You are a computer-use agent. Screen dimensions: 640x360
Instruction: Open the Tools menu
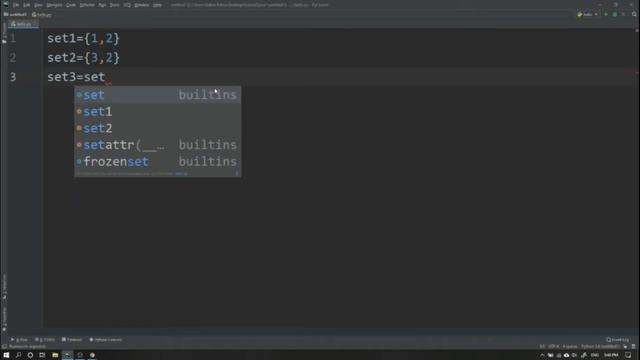(115, 5)
